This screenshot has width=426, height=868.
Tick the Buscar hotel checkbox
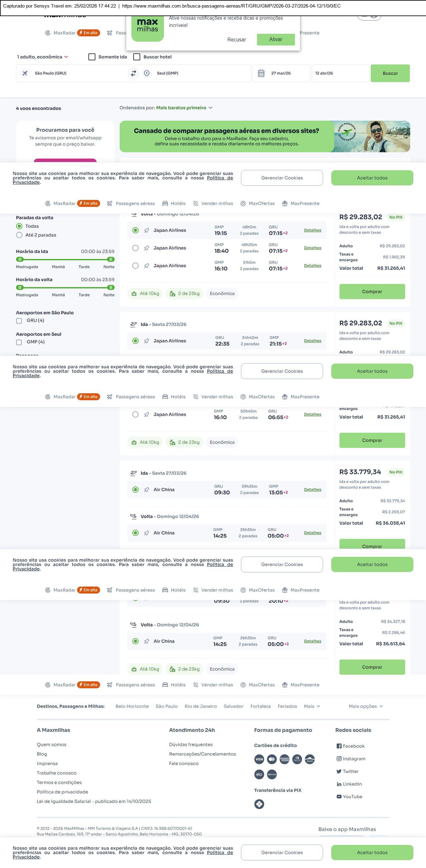pos(137,57)
